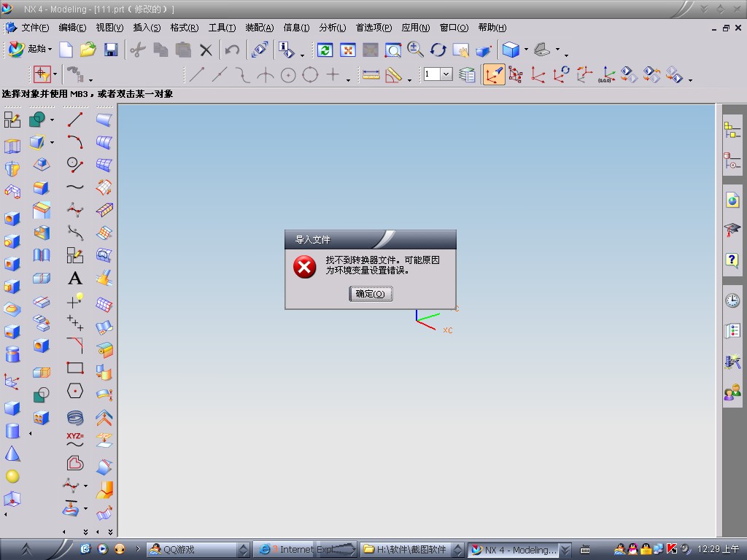Open the 编辑(E) menu

click(x=72, y=28)
